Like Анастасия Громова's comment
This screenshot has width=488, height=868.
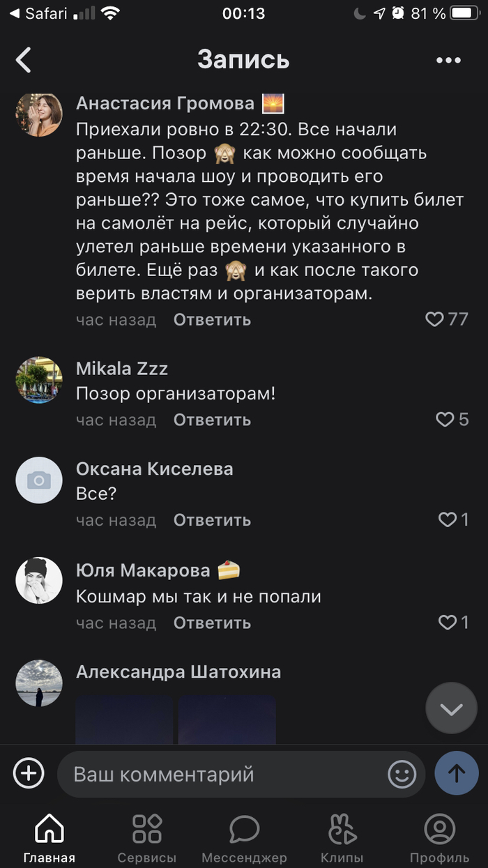click(x=435, y=319)
